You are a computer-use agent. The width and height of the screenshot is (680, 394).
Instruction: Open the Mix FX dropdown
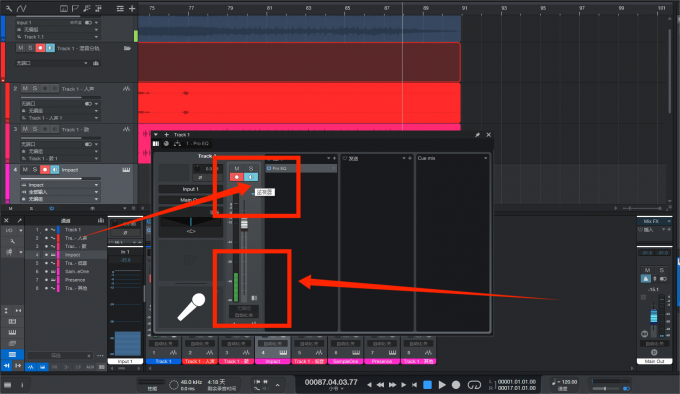pos(654,221)
